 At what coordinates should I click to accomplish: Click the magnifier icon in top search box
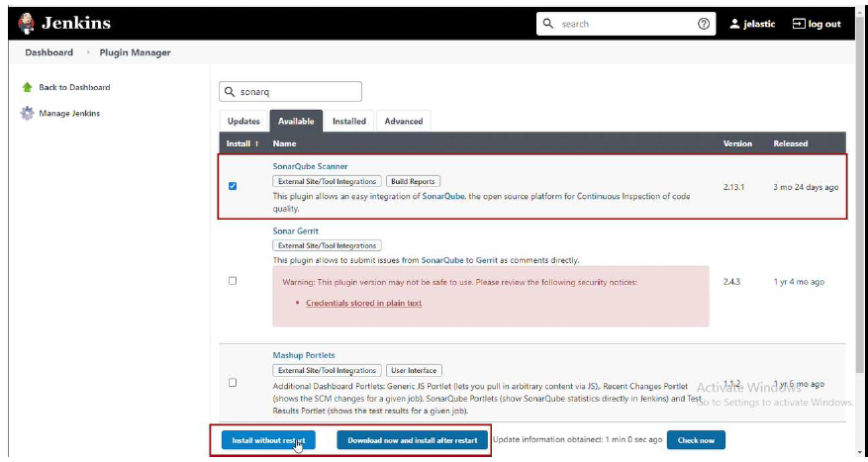point(548,23)
